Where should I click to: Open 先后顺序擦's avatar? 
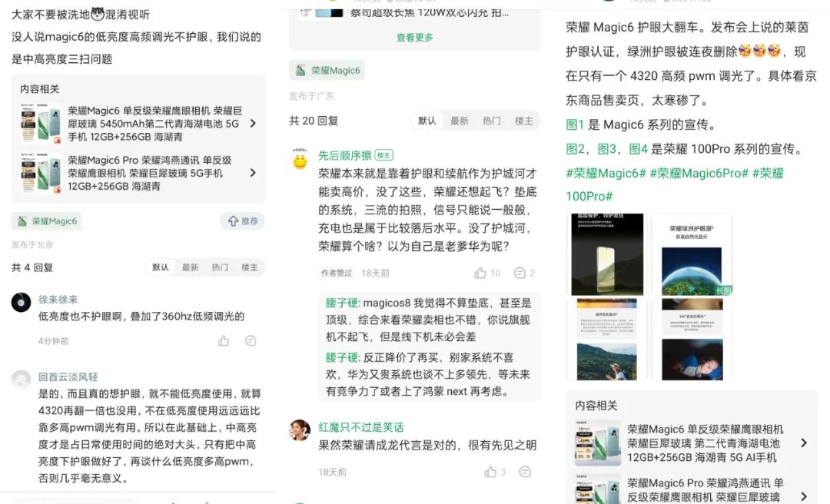click(x=300, y=159)
